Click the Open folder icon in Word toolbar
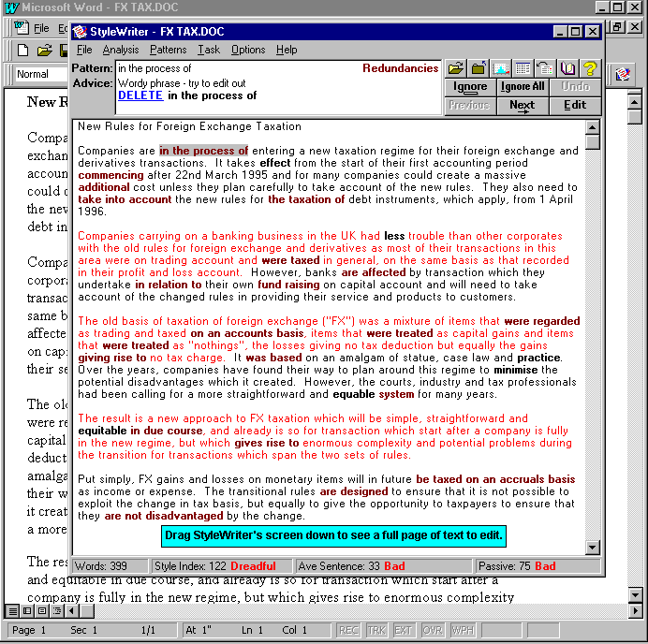This screenshot has height=644, width=648. (44, 51)
